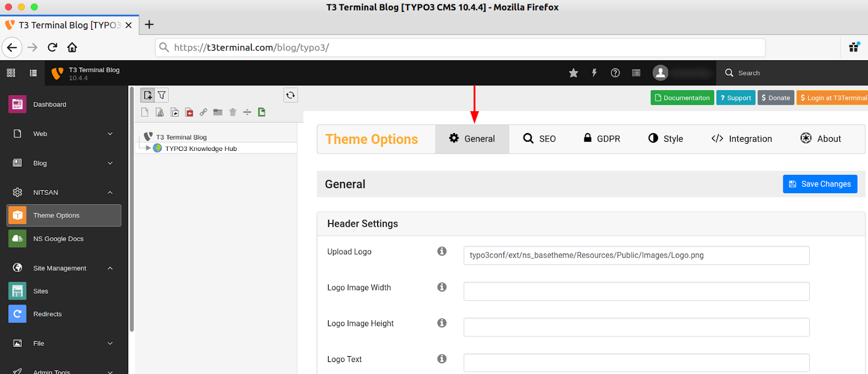This screenshot has height=374, width=868.
Task: Select NS Google Docs module
Action: tap(58, 239)
